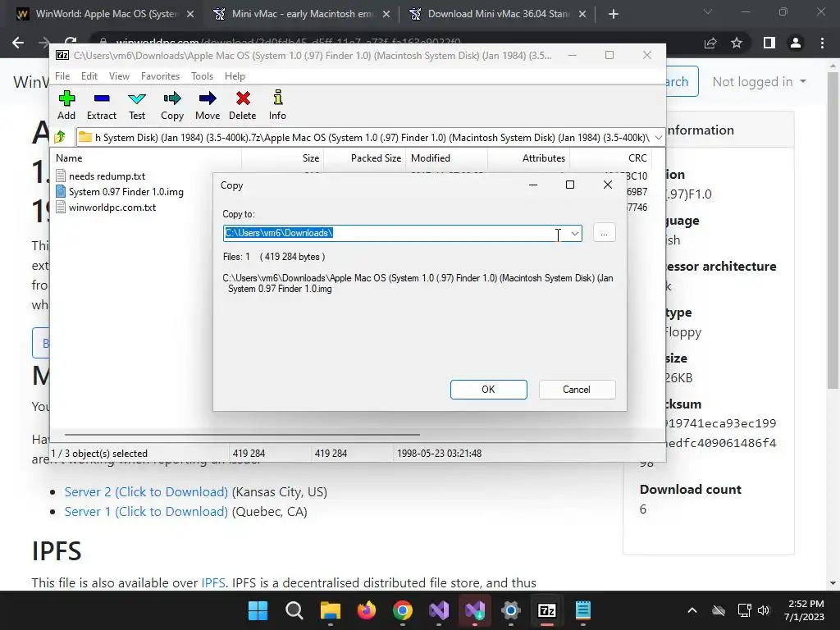Open the Notepad taskbar icon
The width and height of the screenshot is (840, 630).
(583, 610)
